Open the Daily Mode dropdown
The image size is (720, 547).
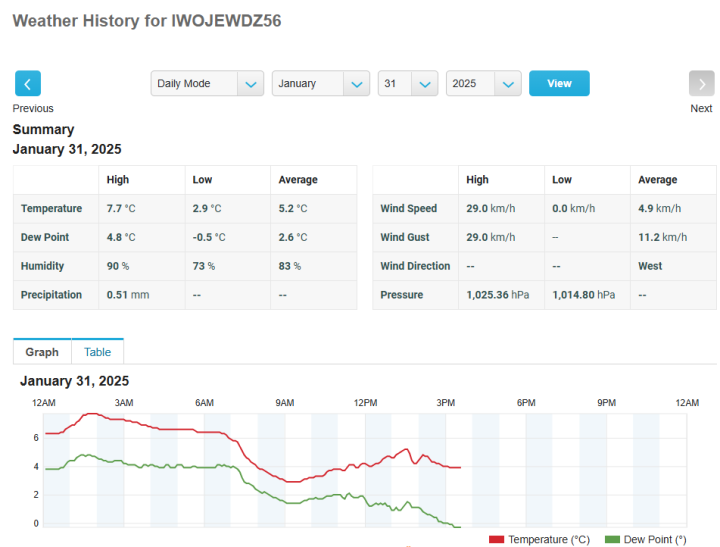coord(207,84)
